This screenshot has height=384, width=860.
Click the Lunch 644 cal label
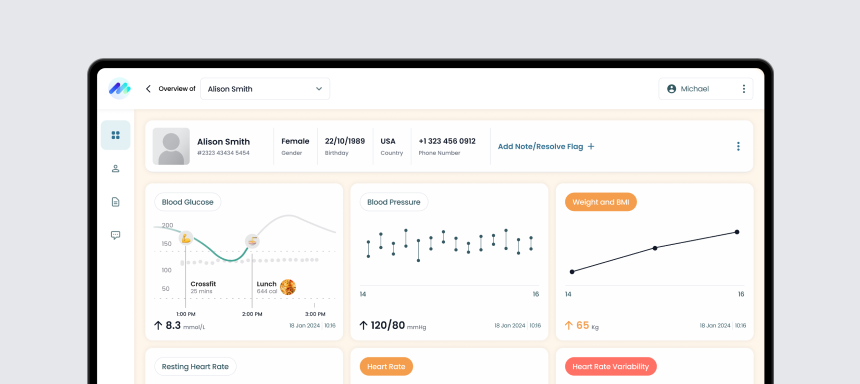click(x=267, y=287)
